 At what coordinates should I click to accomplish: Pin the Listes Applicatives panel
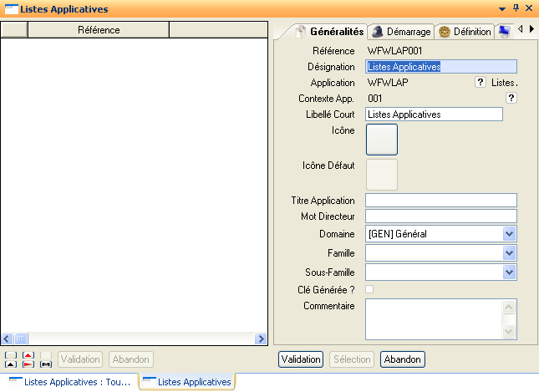[516, 8]
